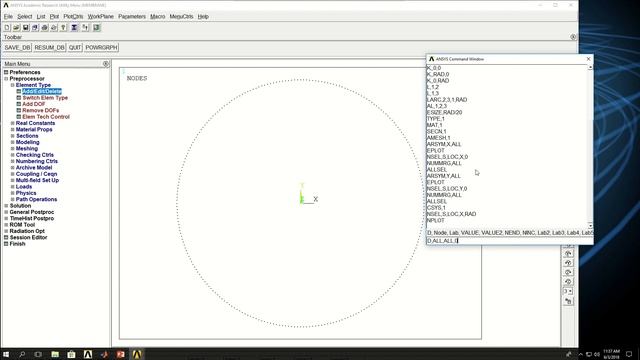640x360 pixels.
Task: Open the Windows taskbar search
Action: (22, 354)
